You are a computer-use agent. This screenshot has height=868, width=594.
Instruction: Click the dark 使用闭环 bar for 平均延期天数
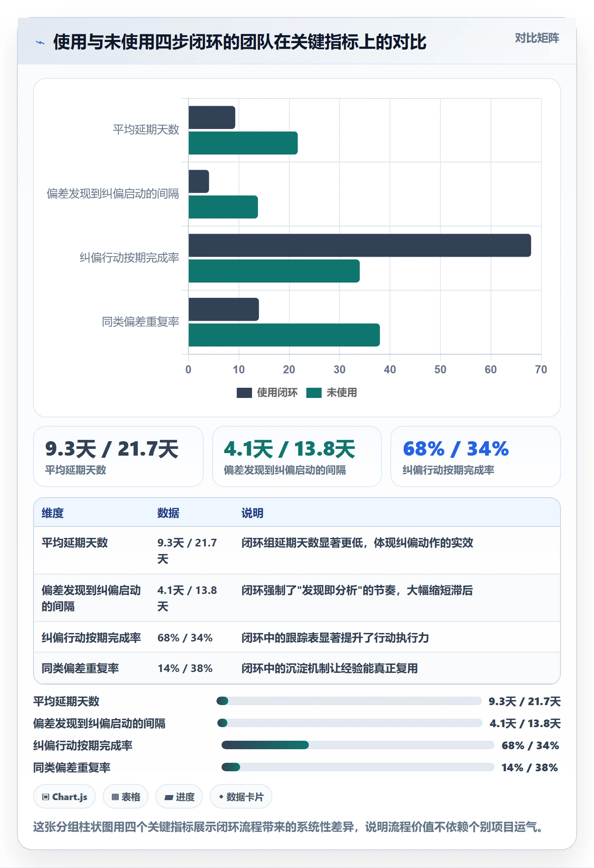tap(212, 118)
